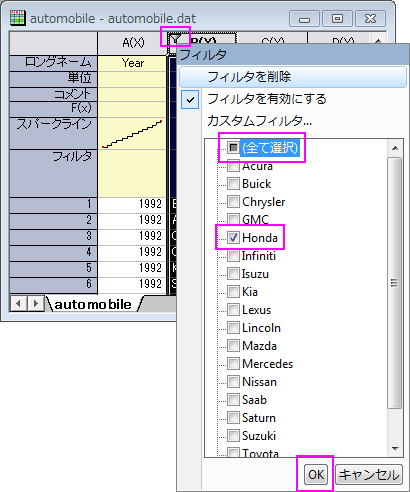The image size is (410, 492).
Task: Click the キャンセル button
Action: coord(369,474)
